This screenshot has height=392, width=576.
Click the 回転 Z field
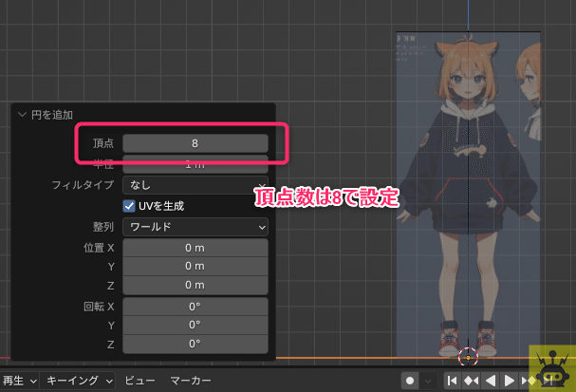[195, 344]
